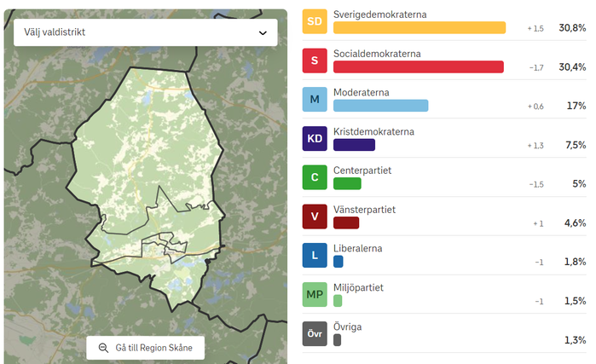Screen dimensions: 596x364
Task: Click the Övr party badge
Action: (x=315, y=333)
